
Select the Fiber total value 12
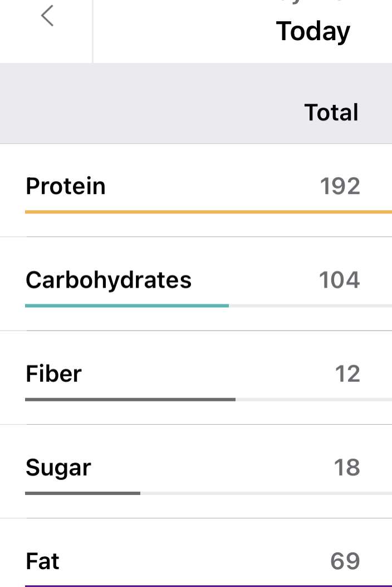click(347, 373)
